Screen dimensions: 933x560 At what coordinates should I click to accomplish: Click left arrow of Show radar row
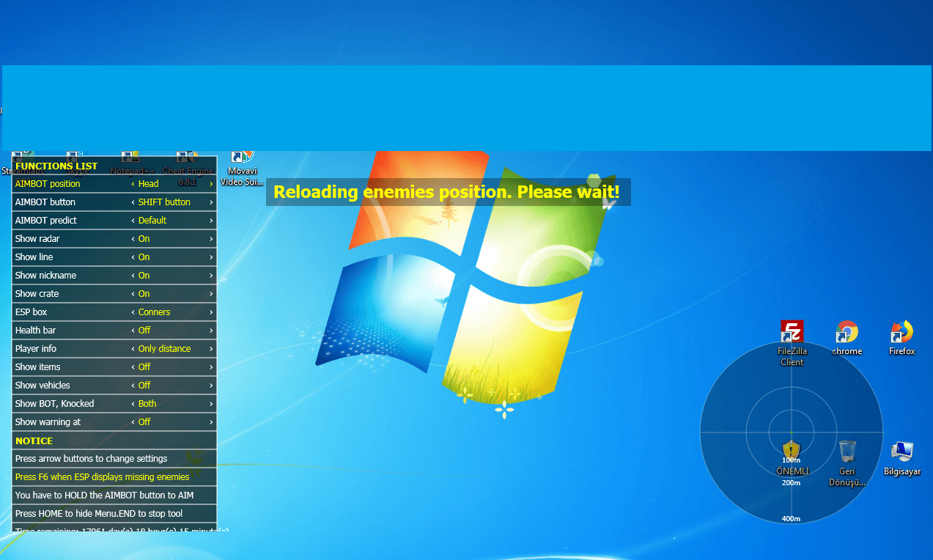(133, 239)
